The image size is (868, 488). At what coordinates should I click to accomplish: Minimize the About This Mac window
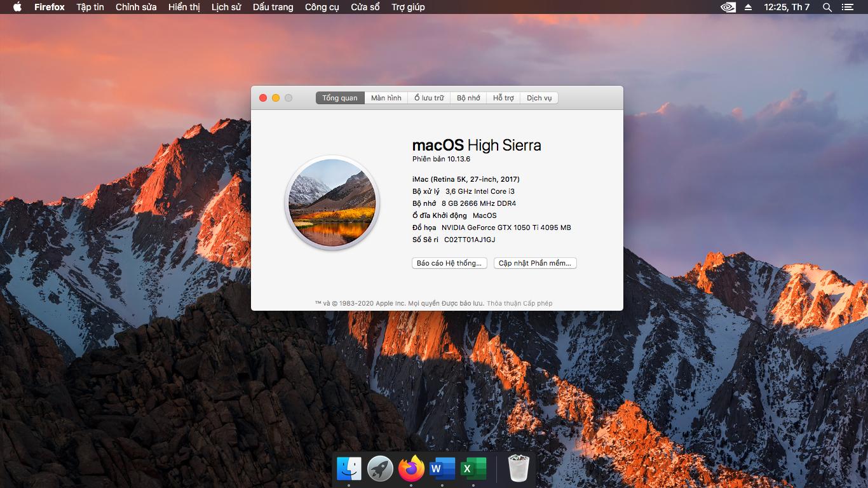click(x=276, y=98)
